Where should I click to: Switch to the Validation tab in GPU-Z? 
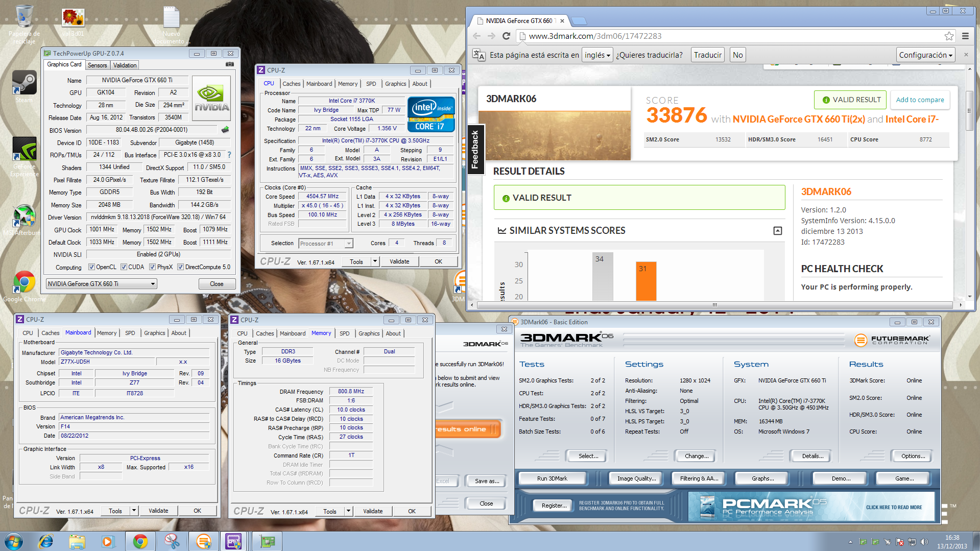[125, 65]
